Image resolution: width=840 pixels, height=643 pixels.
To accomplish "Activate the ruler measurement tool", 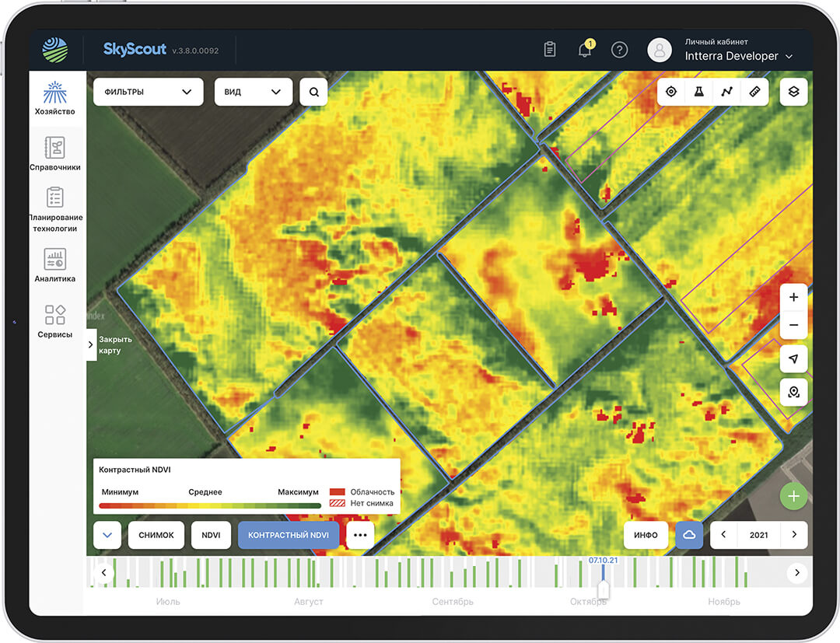I will pyautogui.click(x=754, y=92).
